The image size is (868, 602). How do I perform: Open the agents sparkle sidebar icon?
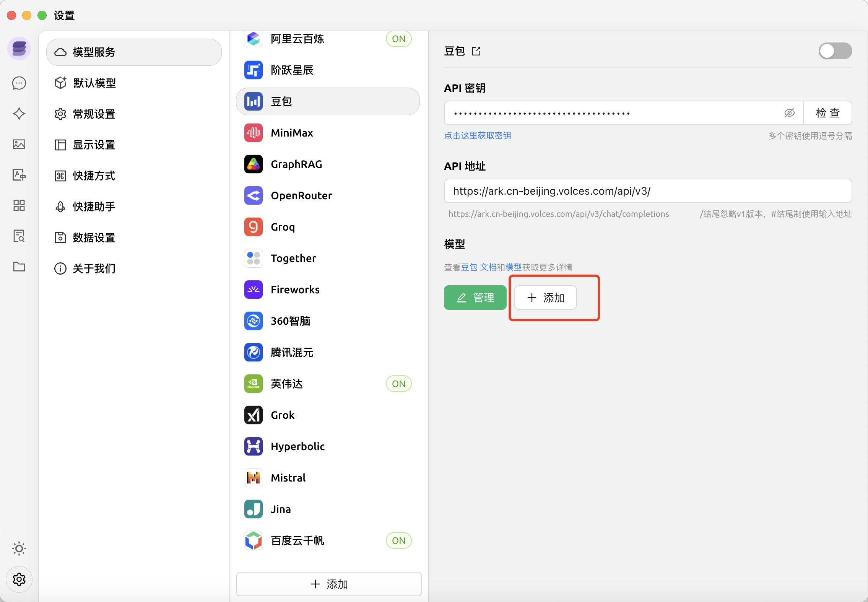pyautogui.click(x=19, y=114)
